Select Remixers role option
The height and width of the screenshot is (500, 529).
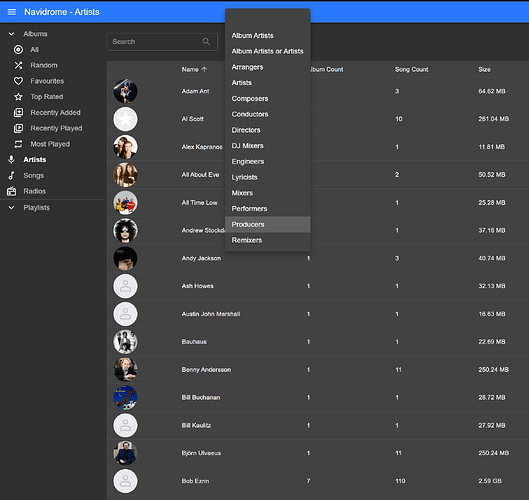[268, 240]
